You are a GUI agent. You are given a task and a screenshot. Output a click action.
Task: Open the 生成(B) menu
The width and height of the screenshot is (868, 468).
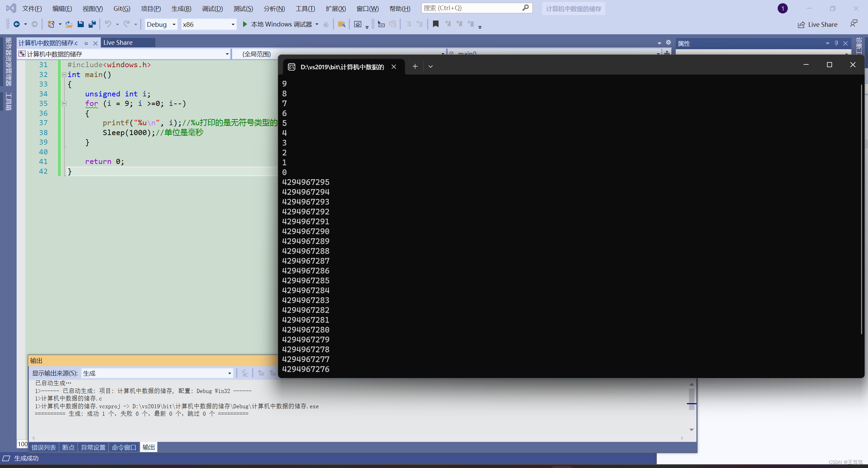181,8
